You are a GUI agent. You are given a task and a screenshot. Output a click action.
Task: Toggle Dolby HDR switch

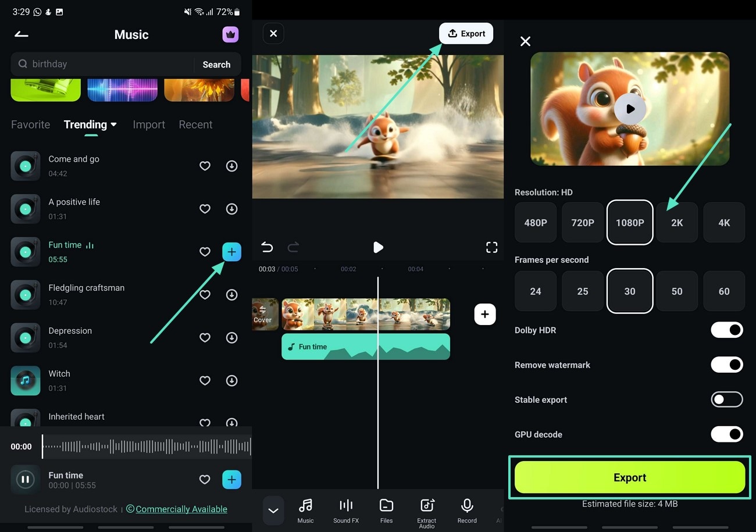click(727, 330)
